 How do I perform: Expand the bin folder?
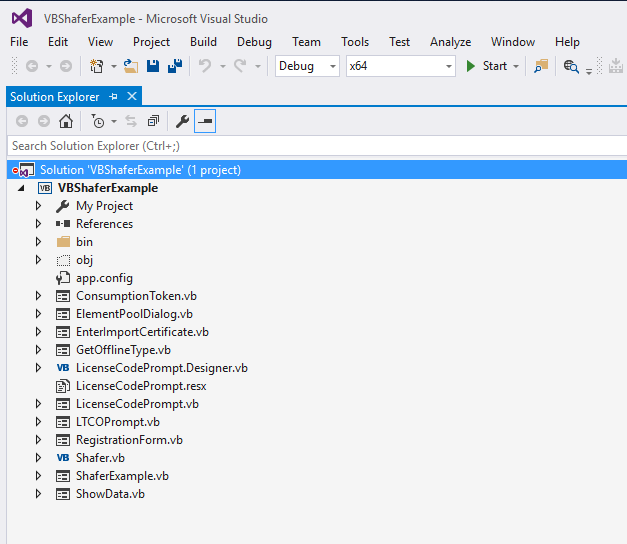[38, 242]
